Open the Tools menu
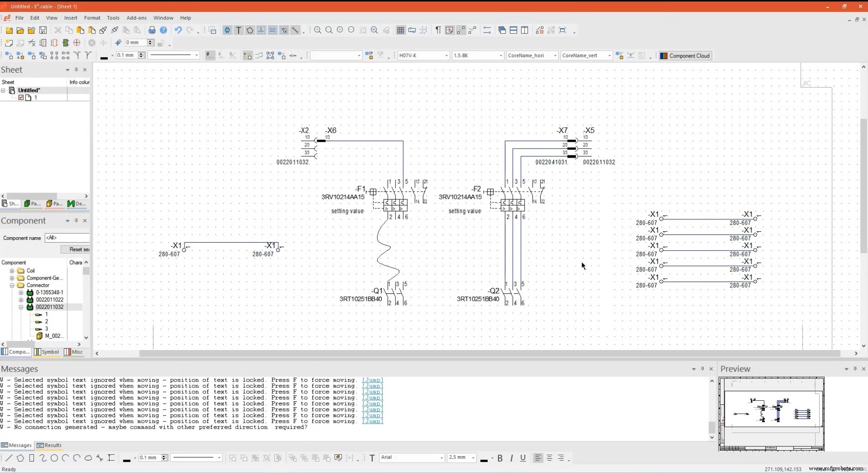 (x=113, y=18)
